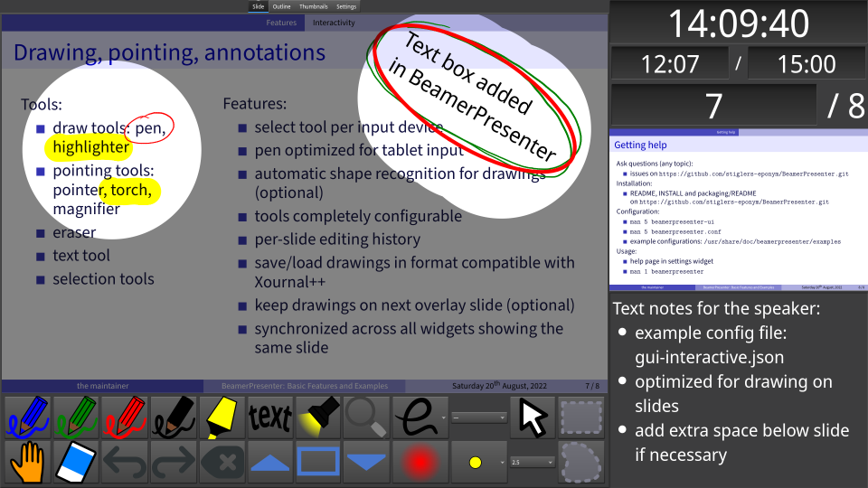Select the red pen tool
The image size is (868, 488).
[125, 418]
